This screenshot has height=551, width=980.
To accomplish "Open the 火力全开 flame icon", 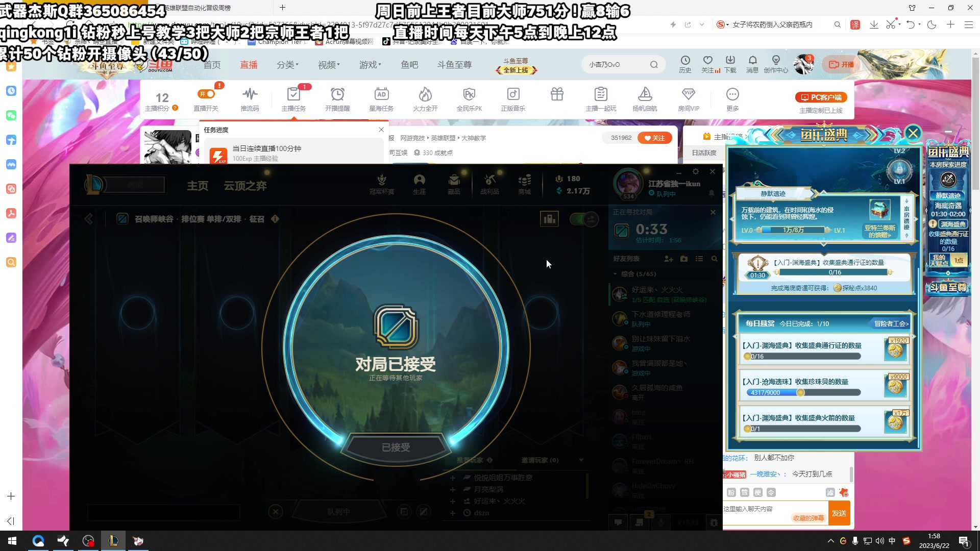I will pyautogui.click(x=425, y=98).
